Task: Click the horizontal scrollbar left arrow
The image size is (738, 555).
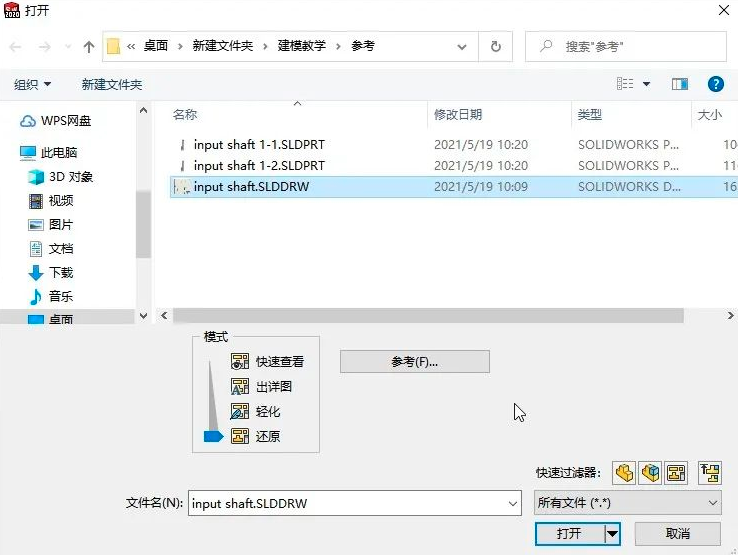Action: point(164,315)
